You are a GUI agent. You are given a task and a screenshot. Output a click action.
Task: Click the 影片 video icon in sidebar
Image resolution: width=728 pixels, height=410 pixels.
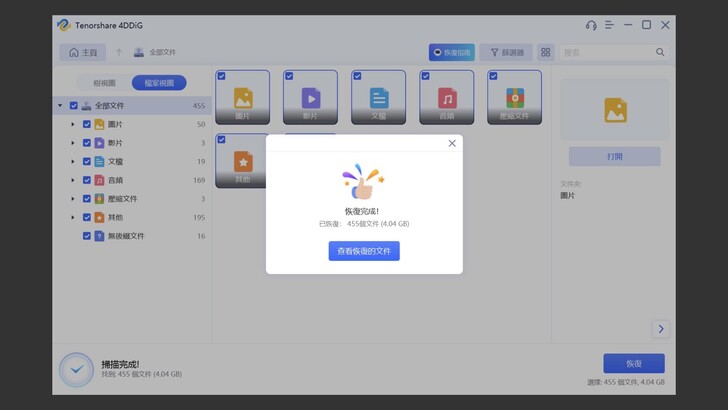(x=99, y=143)
